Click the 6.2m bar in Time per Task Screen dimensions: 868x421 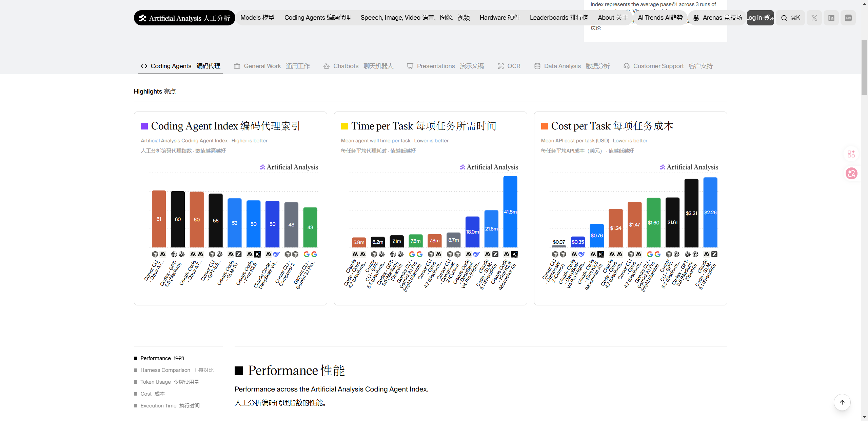point(378,242)
